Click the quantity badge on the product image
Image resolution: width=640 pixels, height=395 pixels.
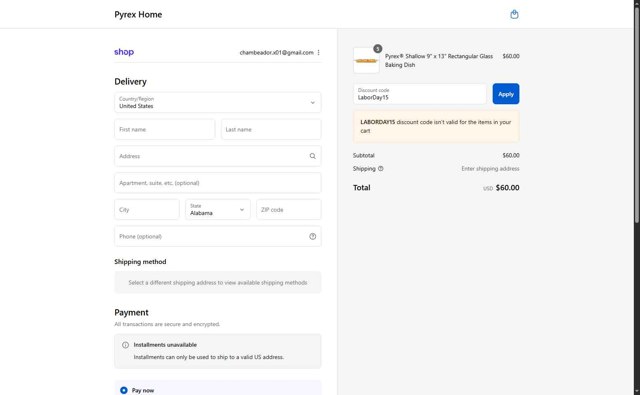(378, 49)
